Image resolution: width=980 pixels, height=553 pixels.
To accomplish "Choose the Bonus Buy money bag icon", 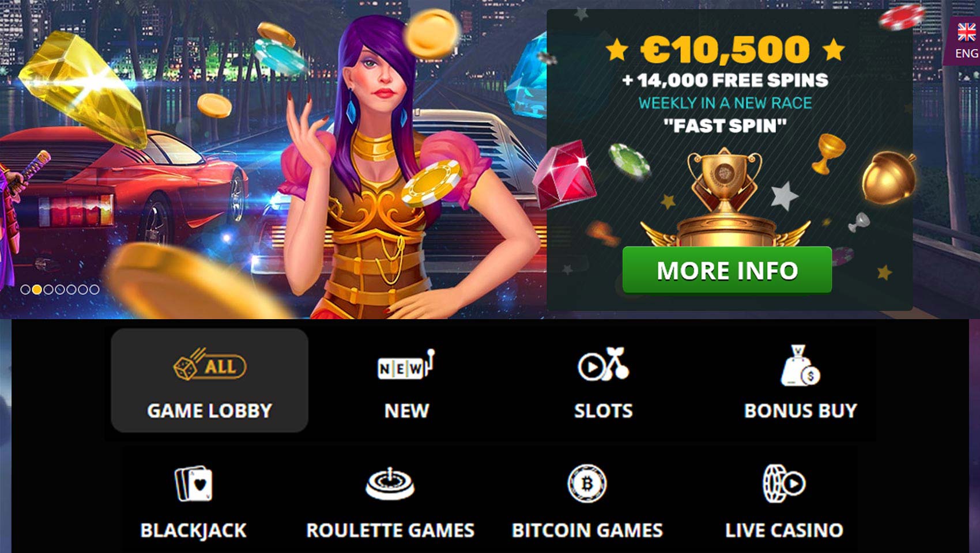I will [x=800, y=365].
